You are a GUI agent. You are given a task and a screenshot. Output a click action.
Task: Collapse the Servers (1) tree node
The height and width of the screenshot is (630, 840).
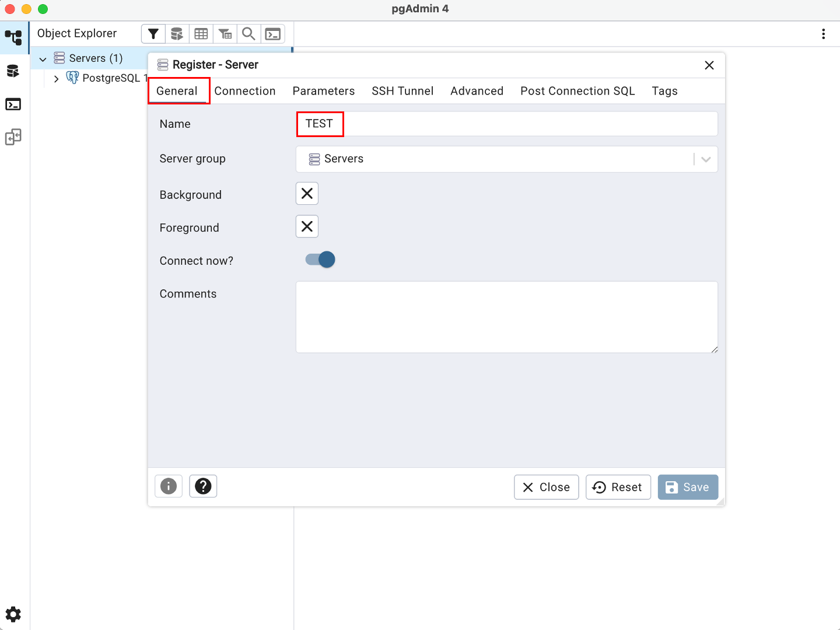point(43,59)
